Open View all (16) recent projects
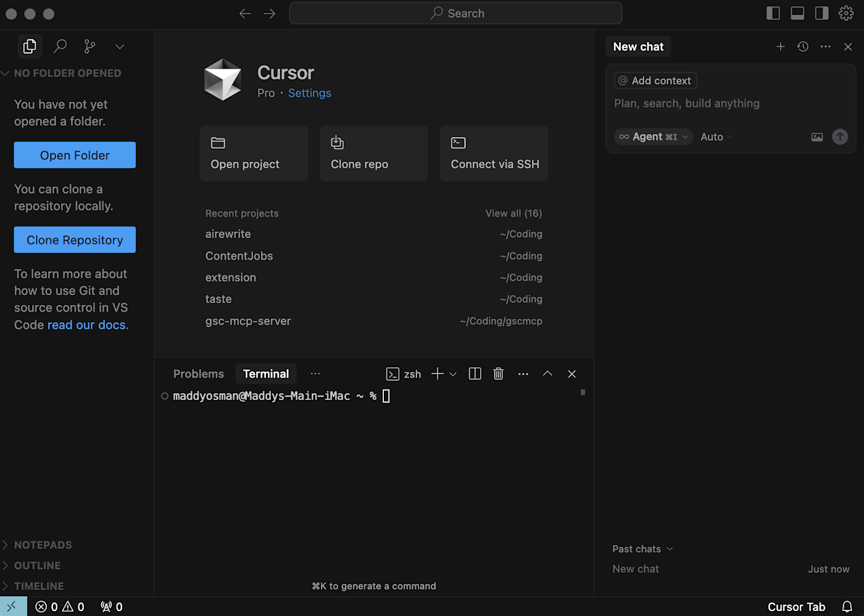Screen dimensions: 864x616 (513, 214)
